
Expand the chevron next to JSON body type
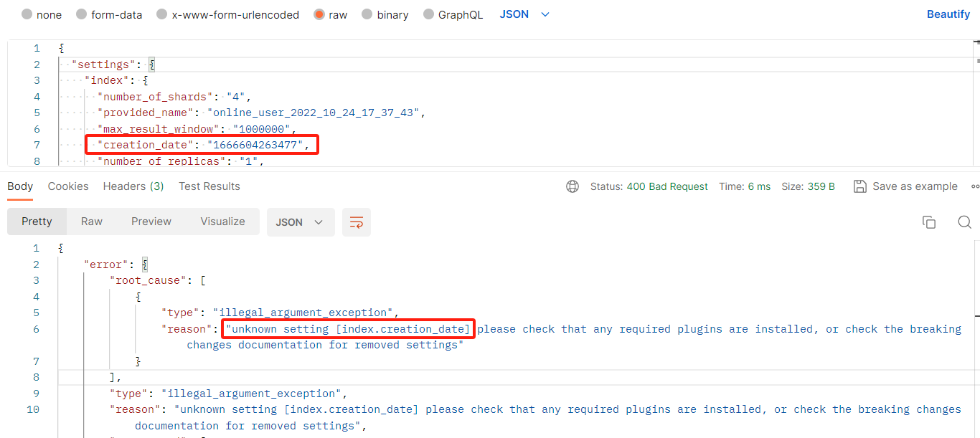tap(545, 14)
